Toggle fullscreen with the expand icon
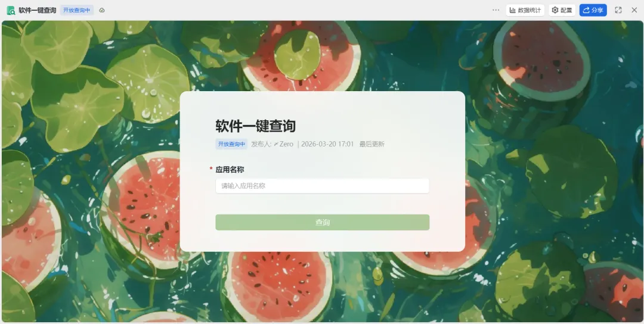Viewport: 644px width, 324px height. point(618,10)
